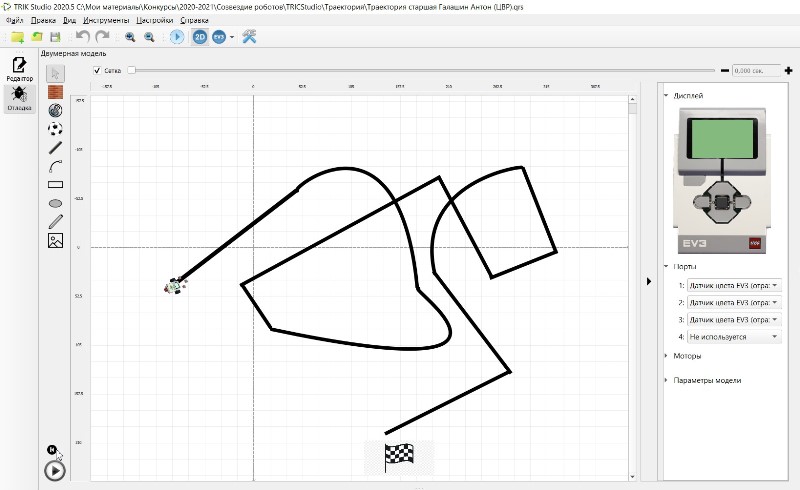Select the ellipse shape tool
The width and height of the screenshot is (800, 490).
[56, 203]
